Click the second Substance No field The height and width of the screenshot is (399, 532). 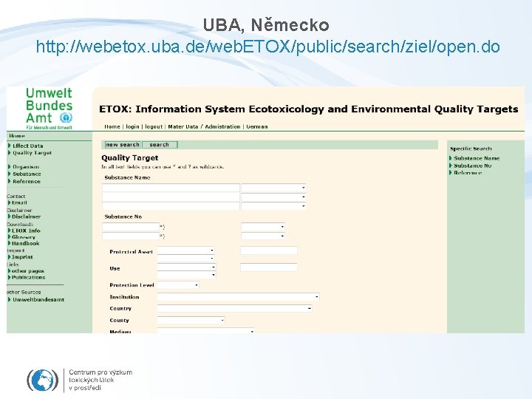[x=131, y=236]
